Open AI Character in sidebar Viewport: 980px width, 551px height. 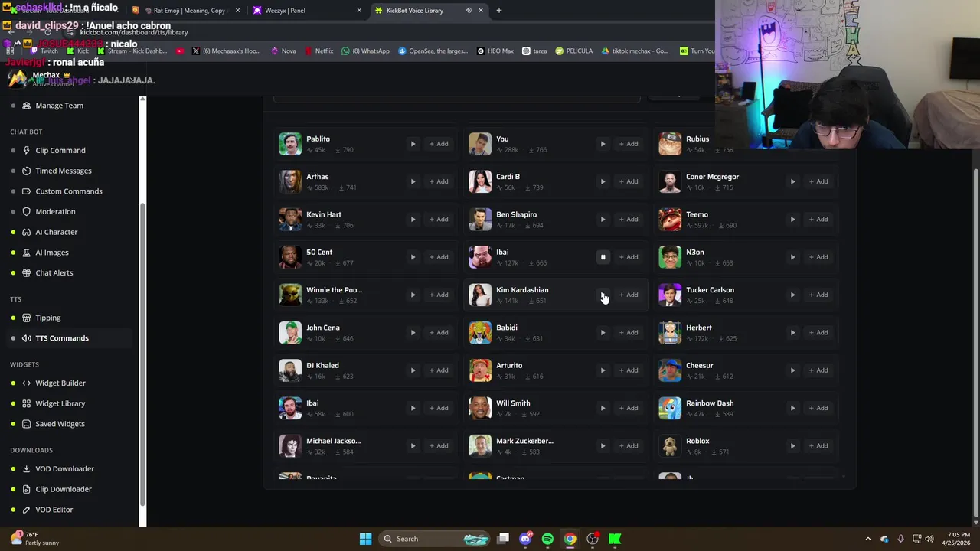[56, 232]
